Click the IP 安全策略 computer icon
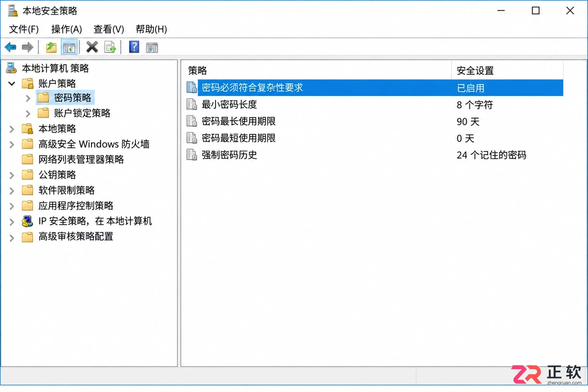 pyautogui.click(x=27, y=221)
